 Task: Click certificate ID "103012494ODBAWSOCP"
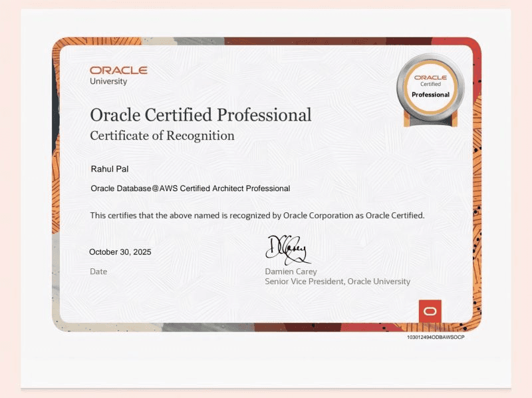[436, 337]
